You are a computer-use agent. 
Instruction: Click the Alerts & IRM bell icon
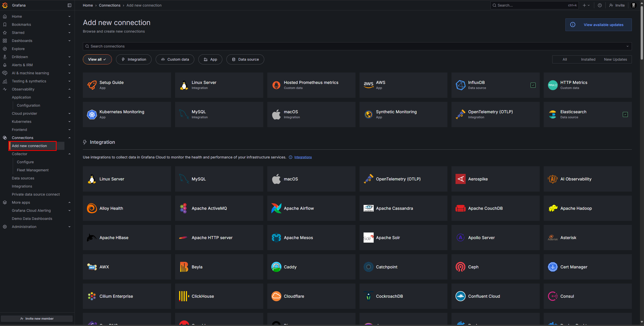5,65
